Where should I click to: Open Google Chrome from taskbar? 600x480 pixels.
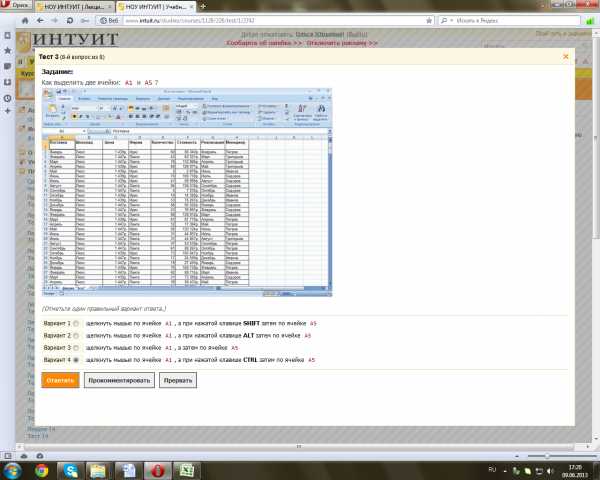coord(42,471)
